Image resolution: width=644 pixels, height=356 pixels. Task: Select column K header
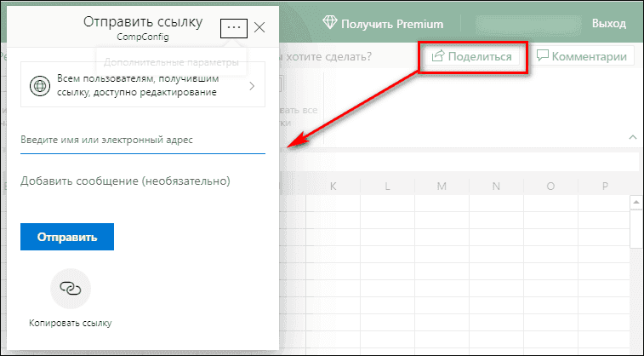click(x=333, y=187)
